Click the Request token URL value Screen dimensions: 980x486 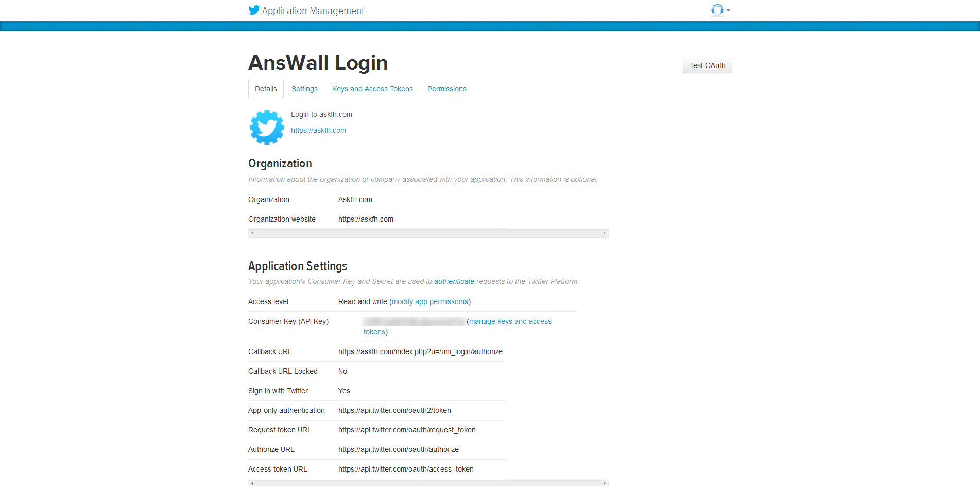point(407,430)
